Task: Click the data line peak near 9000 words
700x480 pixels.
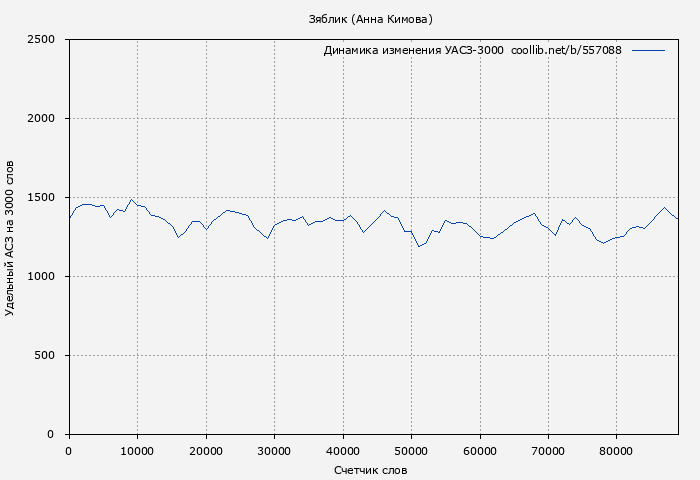Action: coord(131,199)
